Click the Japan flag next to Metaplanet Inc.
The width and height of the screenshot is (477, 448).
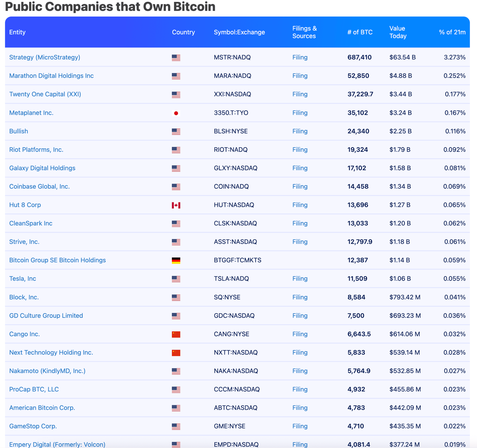click(x=176, y=113)
